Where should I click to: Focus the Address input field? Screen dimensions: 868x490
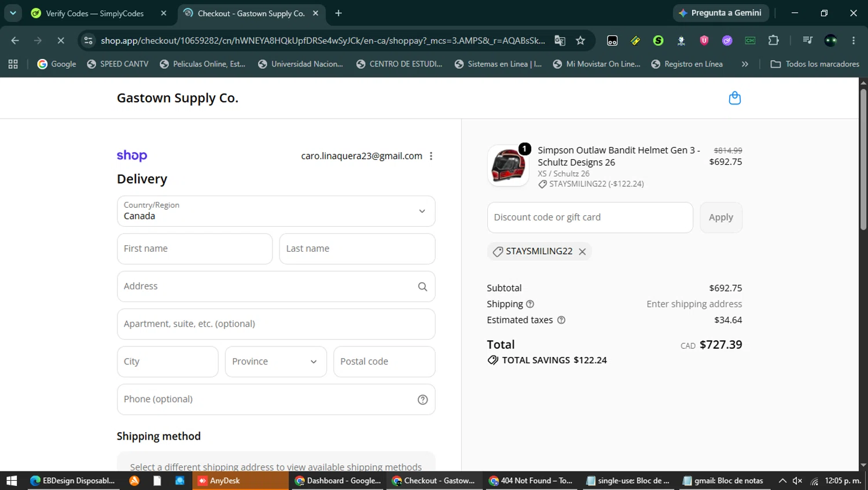[276, 286]
